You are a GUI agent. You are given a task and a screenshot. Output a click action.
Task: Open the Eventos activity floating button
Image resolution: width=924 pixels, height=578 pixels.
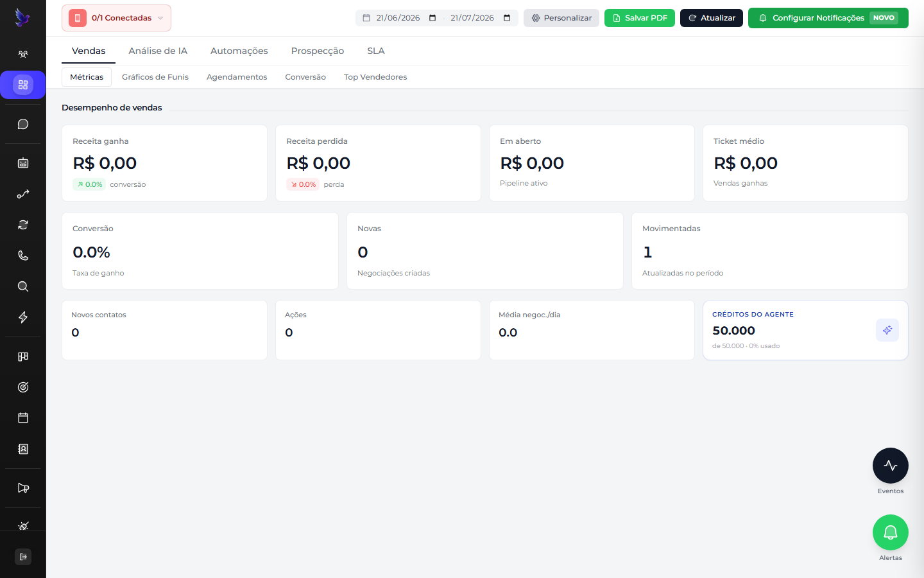coord(891,466)
